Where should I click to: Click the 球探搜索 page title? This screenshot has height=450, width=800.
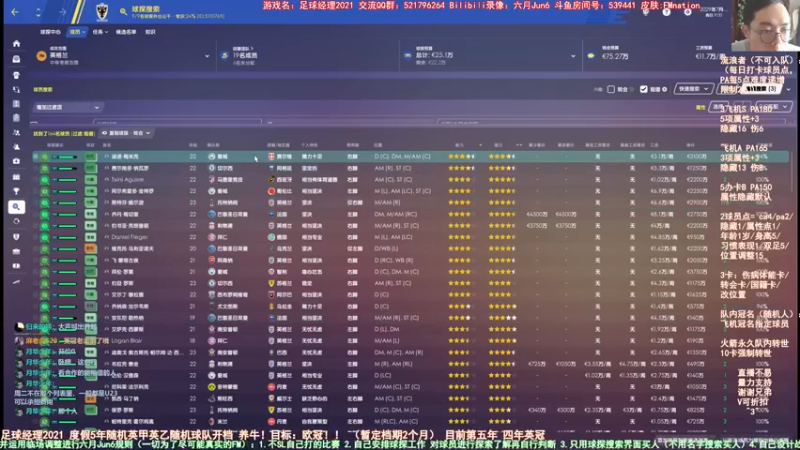click(x=145, y=9)
